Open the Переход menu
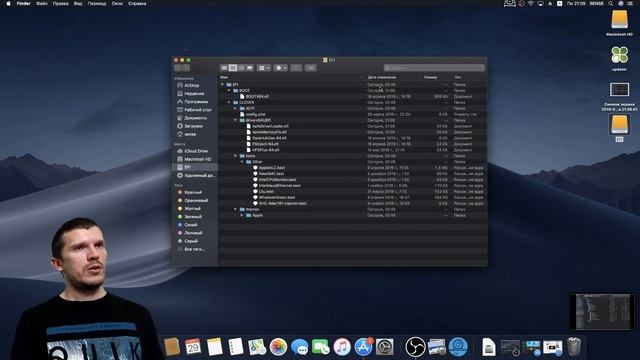Screen dimensions: 640x360 coord(97,3)
